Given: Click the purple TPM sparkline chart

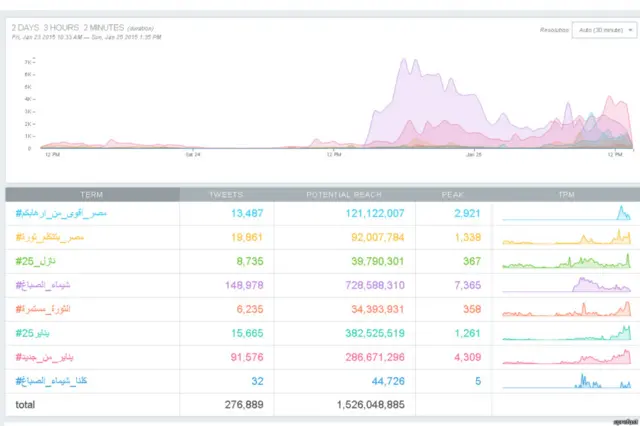Looking at the screenshot, I should [566, 285].
